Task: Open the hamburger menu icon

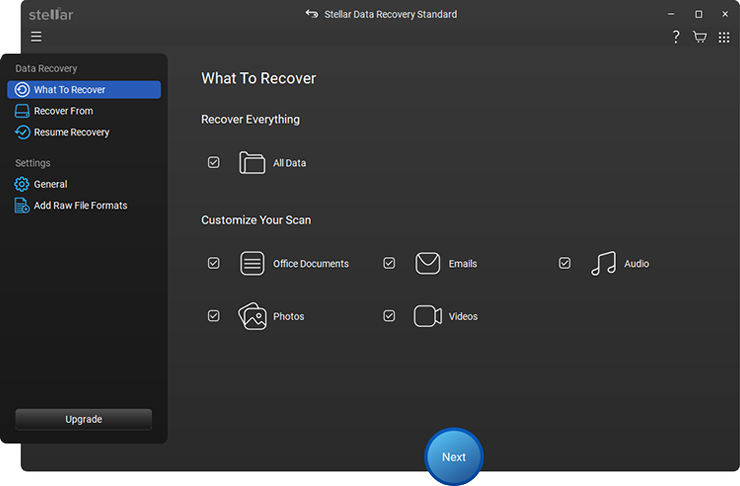Action: tap(36, 37)
